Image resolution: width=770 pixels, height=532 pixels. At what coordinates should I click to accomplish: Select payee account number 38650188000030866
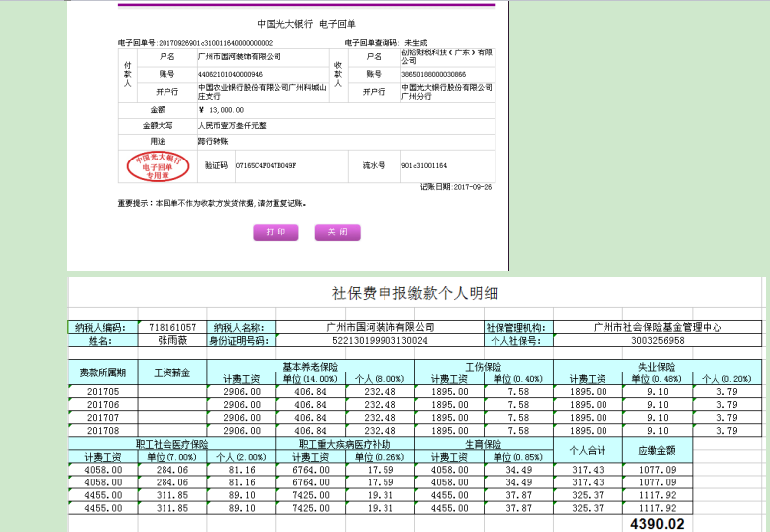click(434, 74)
